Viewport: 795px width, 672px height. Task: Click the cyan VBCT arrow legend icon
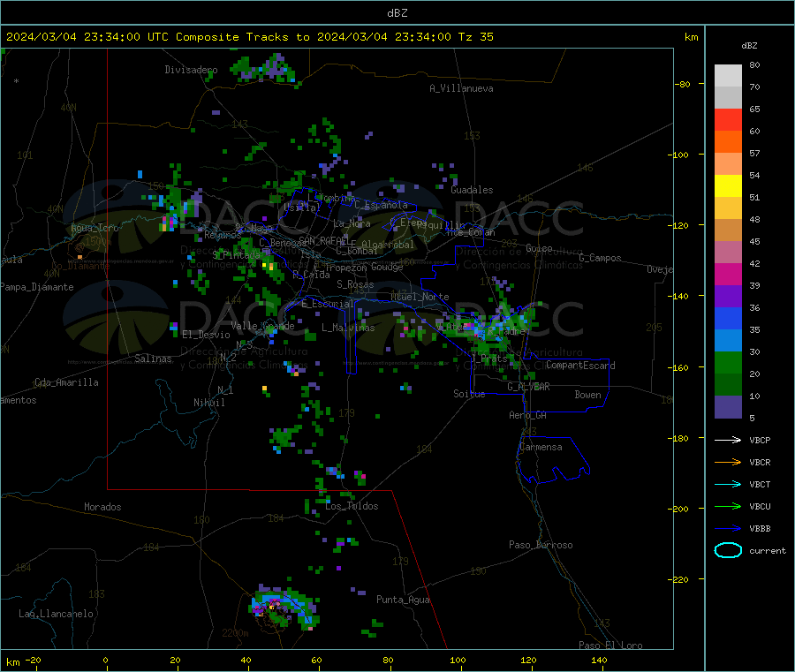pos(728,484)
